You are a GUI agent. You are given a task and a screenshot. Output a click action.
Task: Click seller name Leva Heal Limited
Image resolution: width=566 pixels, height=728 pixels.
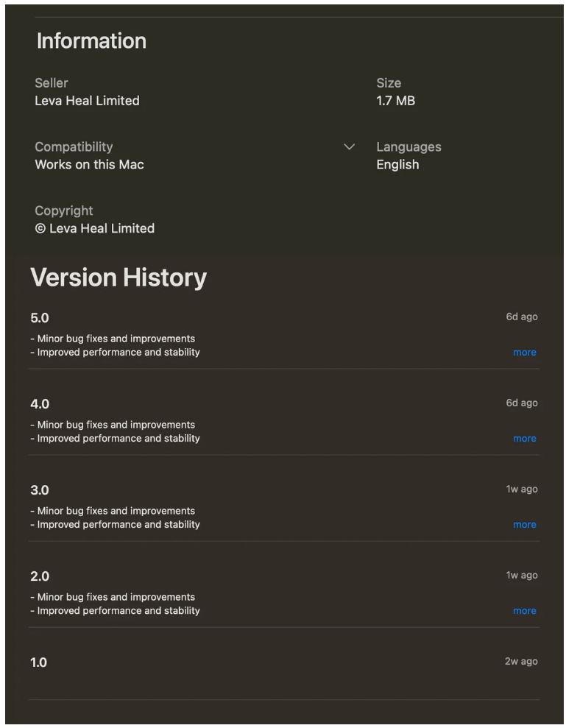(x=87, y=101)
